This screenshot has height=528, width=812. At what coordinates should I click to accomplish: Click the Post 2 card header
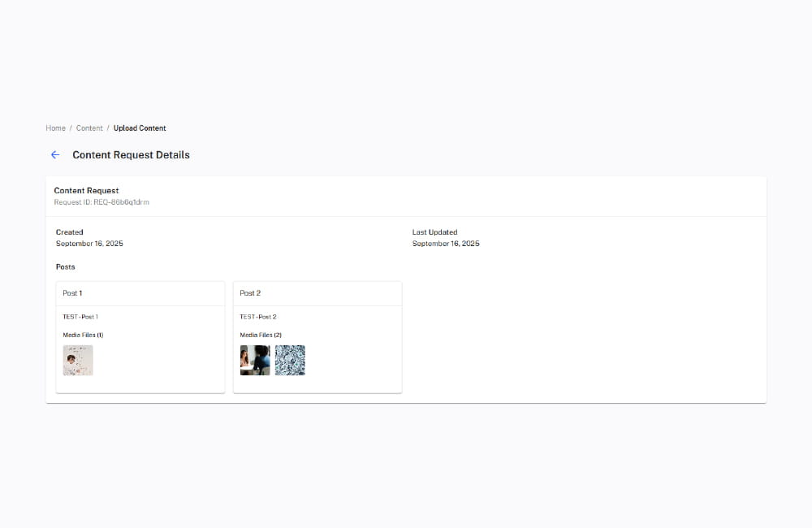coord(250,293)
